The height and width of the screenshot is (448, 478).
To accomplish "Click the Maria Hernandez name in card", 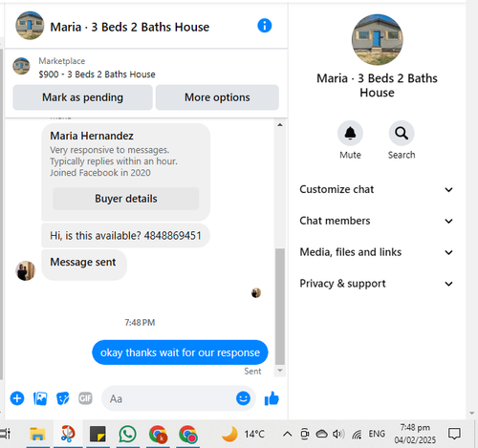I will click(x=92, y=136).
